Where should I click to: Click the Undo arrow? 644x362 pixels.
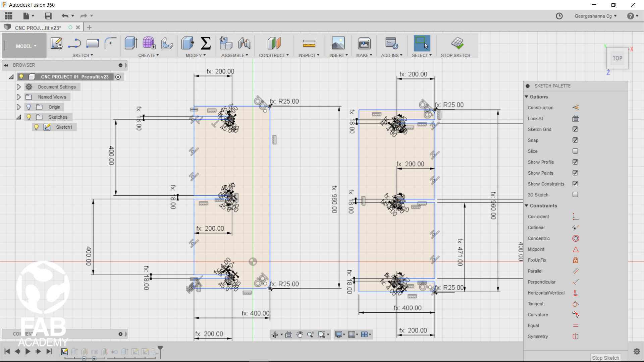(x=65, y=16)
